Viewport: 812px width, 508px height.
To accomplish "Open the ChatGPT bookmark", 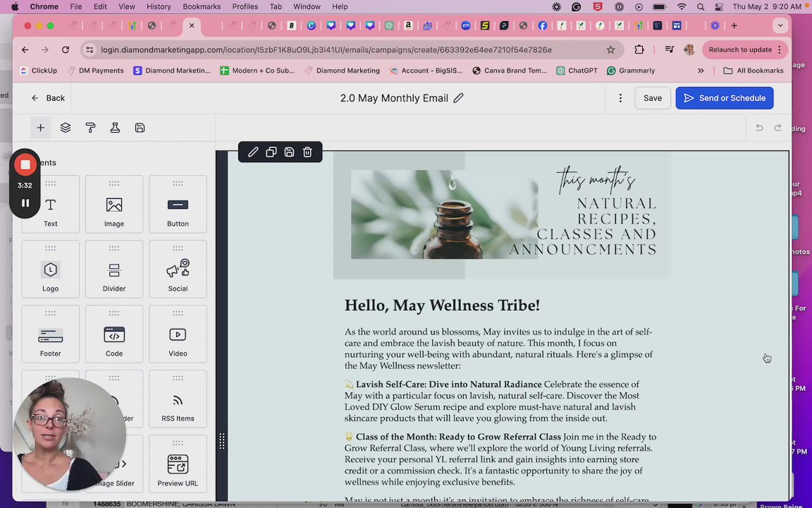I will coord(577,71).
